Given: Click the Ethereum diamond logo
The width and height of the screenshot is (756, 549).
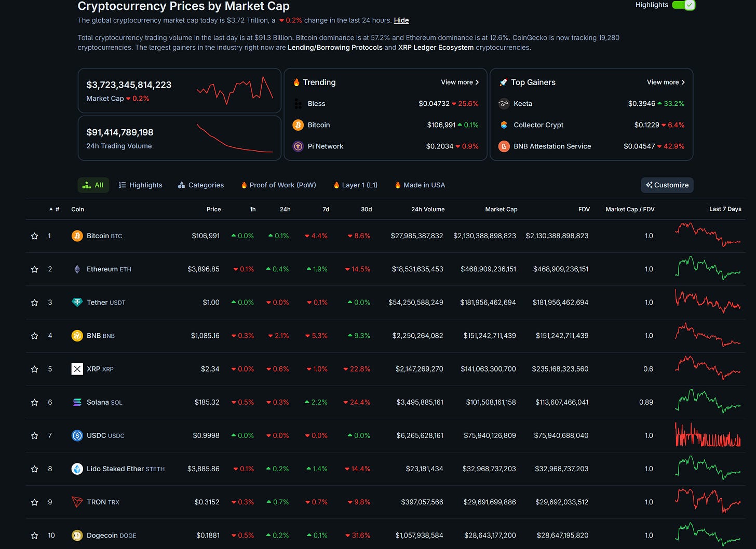Looking at the screenshot, I should click(77, 269).
